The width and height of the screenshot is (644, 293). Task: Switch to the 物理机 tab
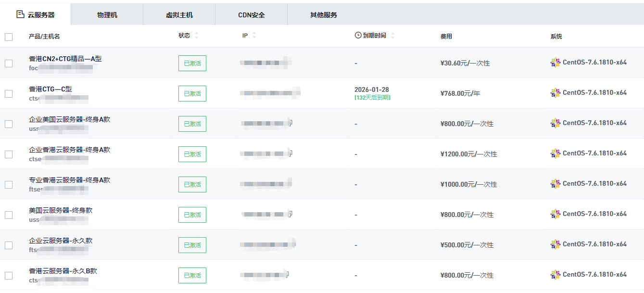[x=107, y=14]
